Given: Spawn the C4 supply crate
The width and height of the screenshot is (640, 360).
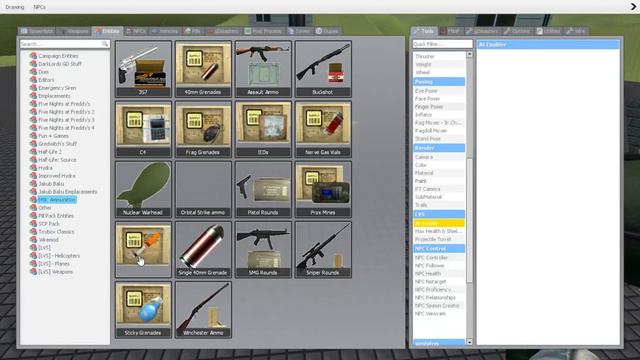Looking at the screenshot, I should (x=143, y=129).
